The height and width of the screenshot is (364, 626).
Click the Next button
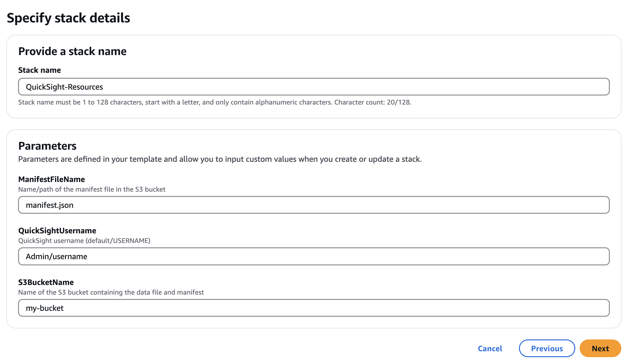600,348
